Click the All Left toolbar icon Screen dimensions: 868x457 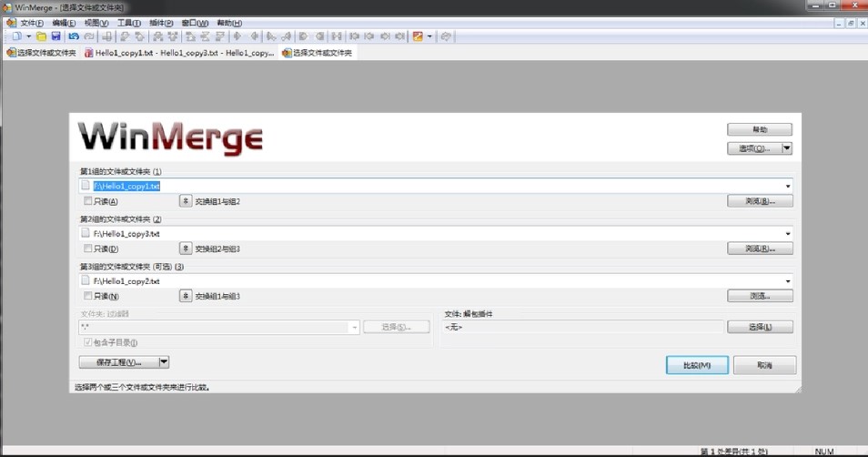[x=320, y=36]
